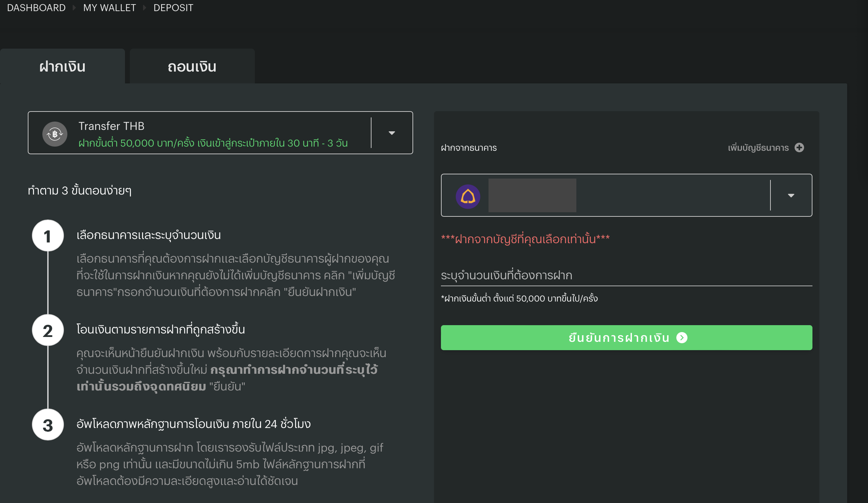Click the DEPOSIT breadcrumb item
Screen dimensions: 868x503
(x=173, y=8)
